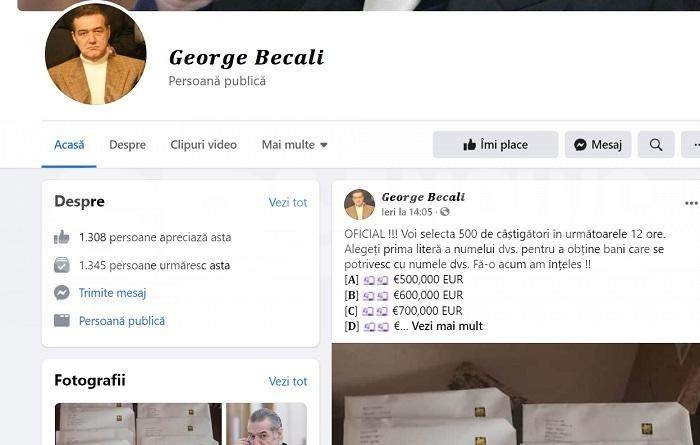The image size is (700, 445).
Task: Click the post author's small avatar
Action: pyautogui.click(x=359, y=204)
